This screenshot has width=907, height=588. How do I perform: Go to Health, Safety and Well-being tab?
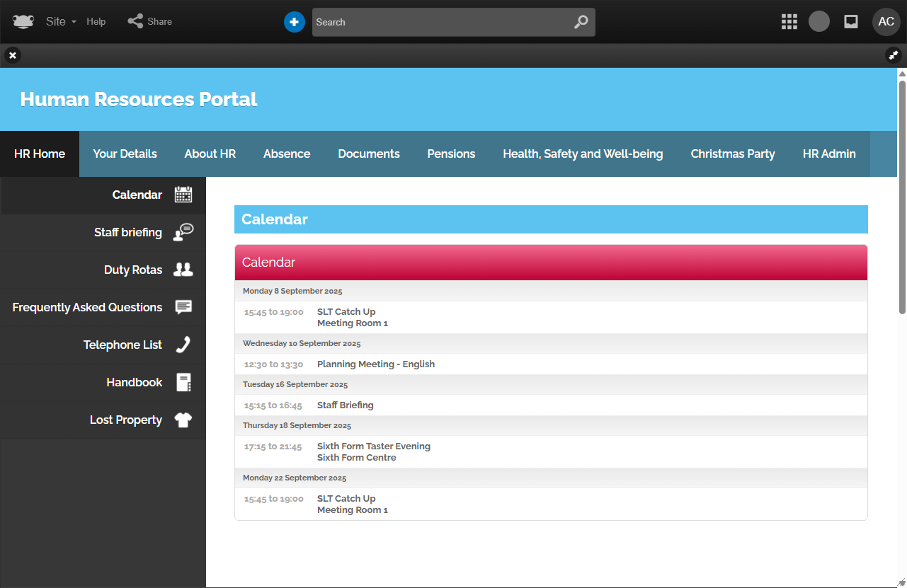[x=583, y=154]
